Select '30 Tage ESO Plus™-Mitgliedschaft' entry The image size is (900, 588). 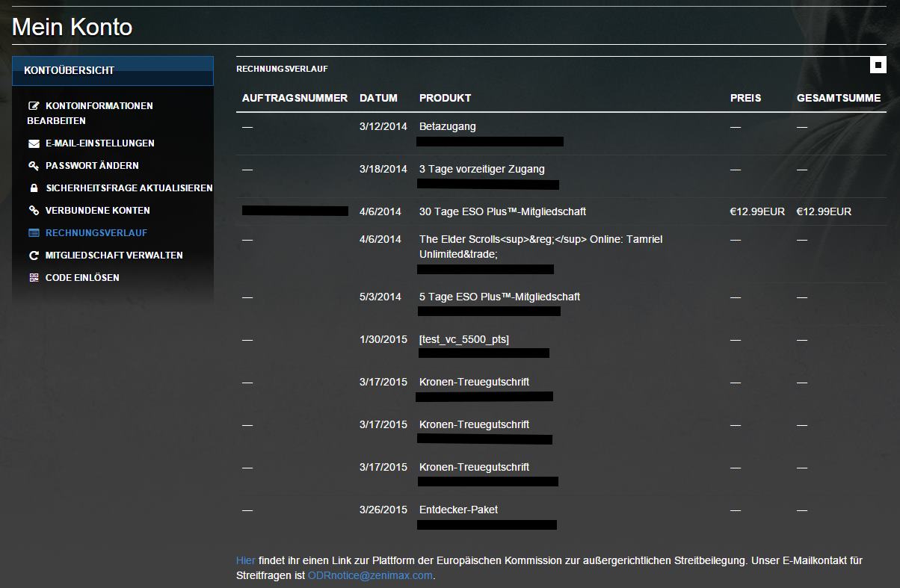(502, 211)
